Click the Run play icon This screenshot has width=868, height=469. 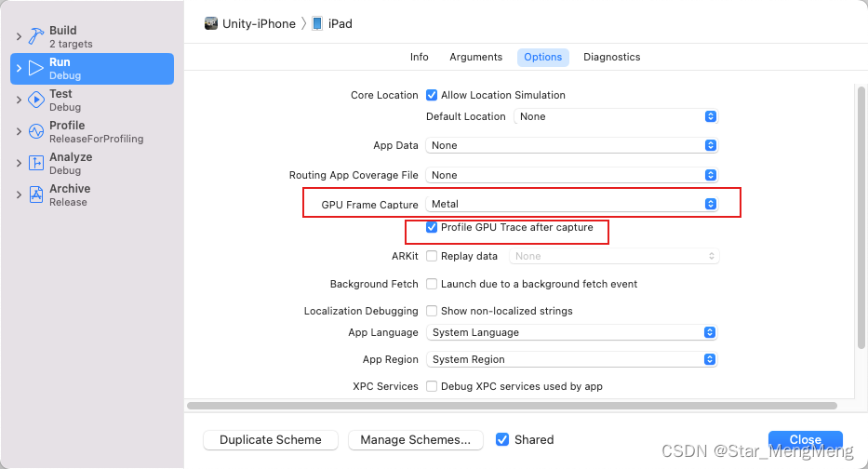click(36, 68)
